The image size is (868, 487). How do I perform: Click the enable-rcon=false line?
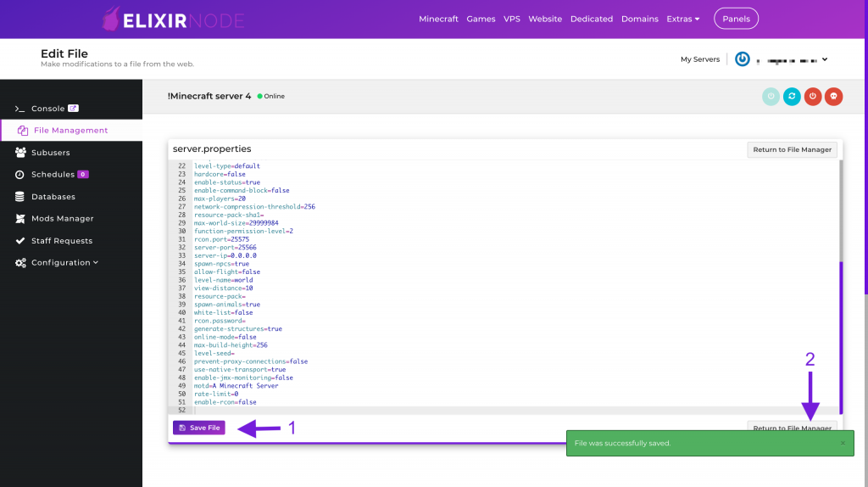pyautogui.click(x=225, y=402)
